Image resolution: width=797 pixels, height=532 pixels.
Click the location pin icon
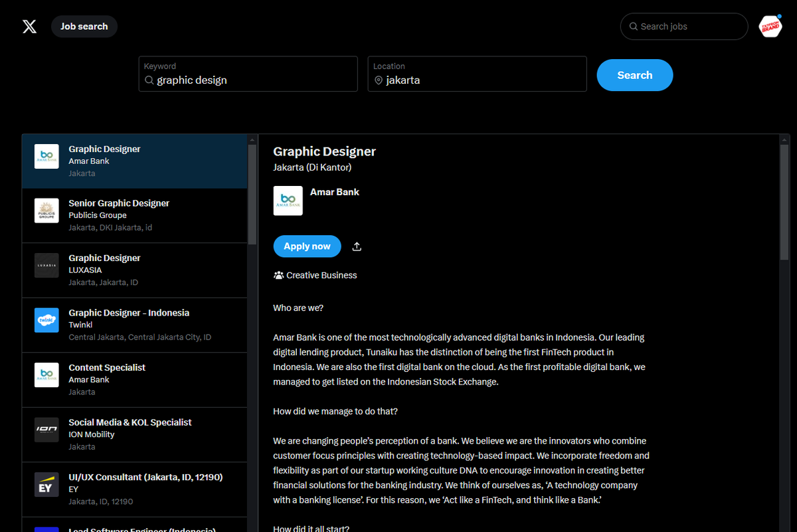click(x=379, y=80)
